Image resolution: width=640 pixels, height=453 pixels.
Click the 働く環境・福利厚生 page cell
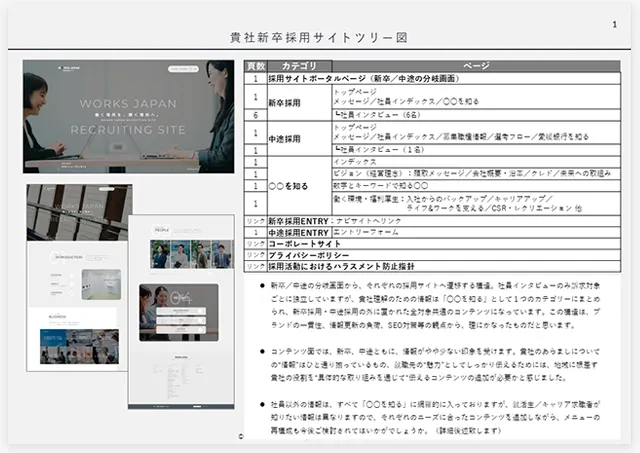(x=476, y=203)
